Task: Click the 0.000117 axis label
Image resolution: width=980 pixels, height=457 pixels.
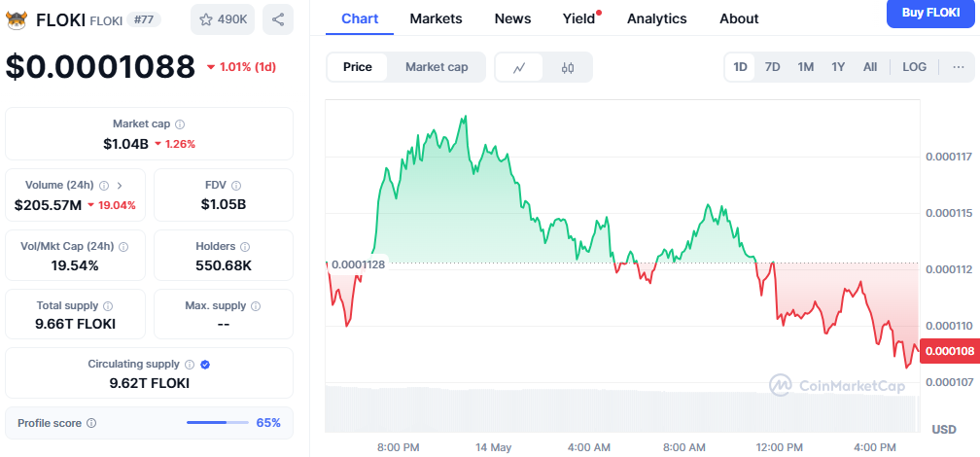Action: pos(949,157)
